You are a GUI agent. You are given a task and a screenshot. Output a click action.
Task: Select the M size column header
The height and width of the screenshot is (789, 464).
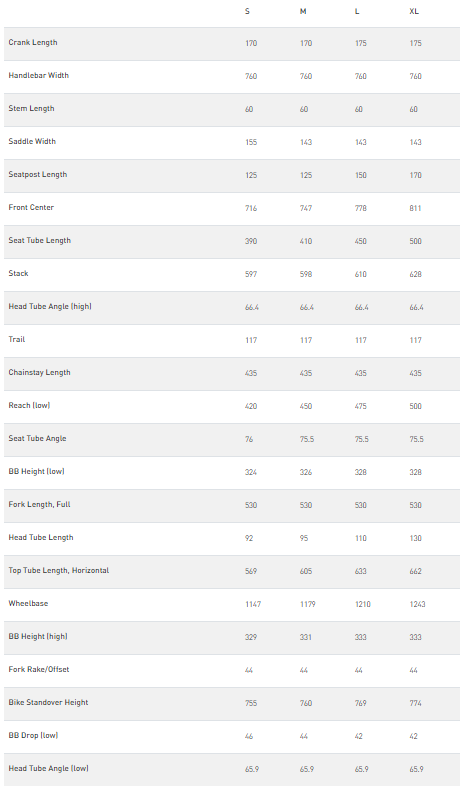tap(303, 11)
